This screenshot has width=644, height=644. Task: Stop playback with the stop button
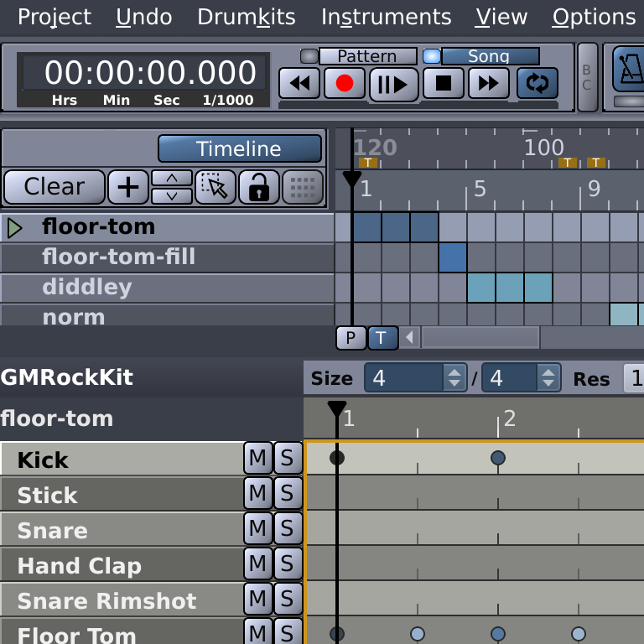click(x=444, y=84)
